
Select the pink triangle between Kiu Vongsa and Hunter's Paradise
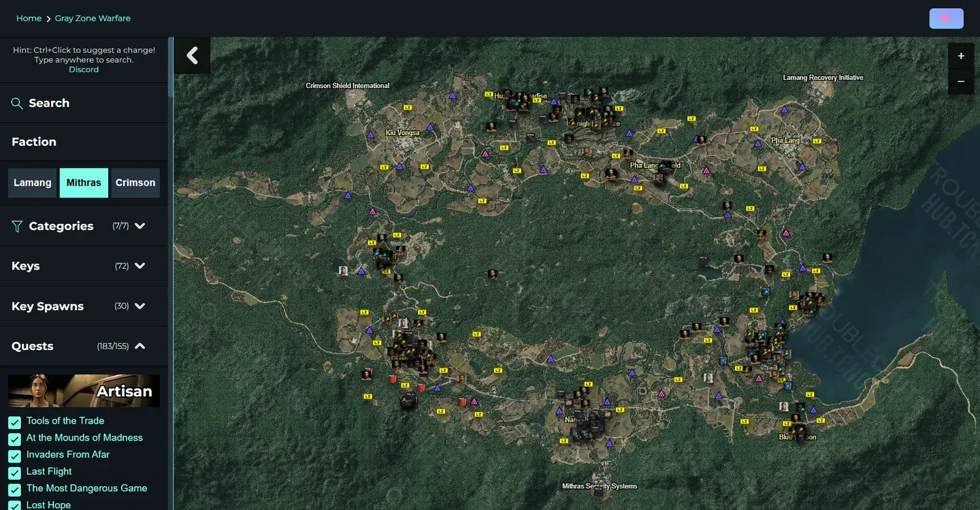[485, 154]
